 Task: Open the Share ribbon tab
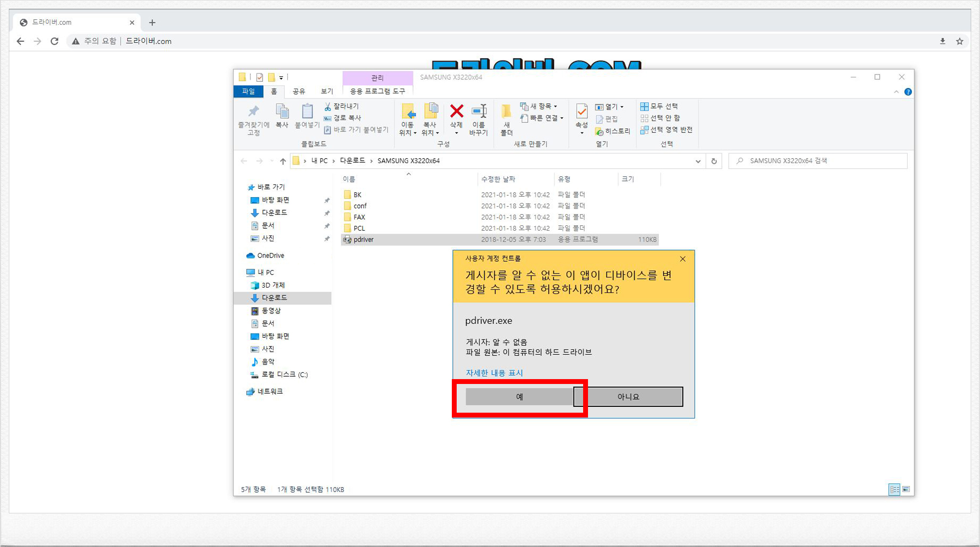[299, 91]
